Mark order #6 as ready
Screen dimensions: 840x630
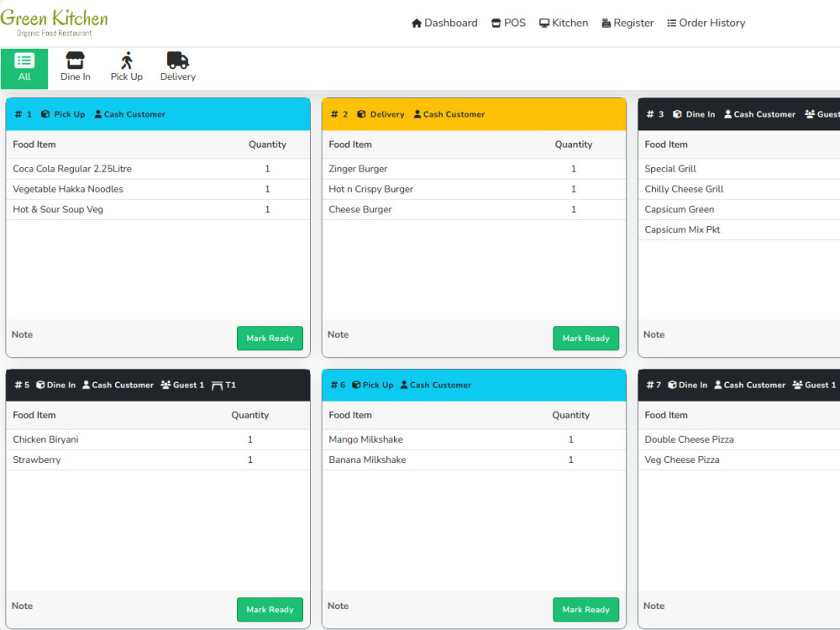point(586,609)
